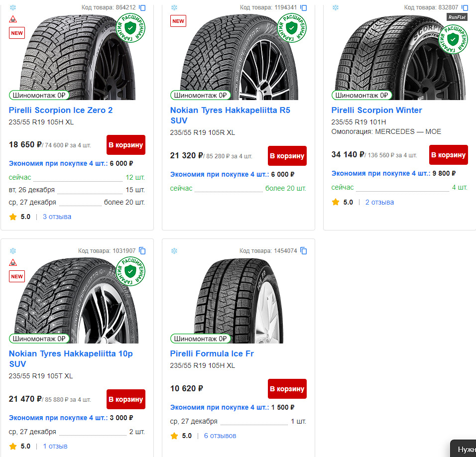The width and height of the screenshot is (476, 457).
Task: Click NEW badge on Hakkapeliitta 10p tire
Action: (17, 277)
